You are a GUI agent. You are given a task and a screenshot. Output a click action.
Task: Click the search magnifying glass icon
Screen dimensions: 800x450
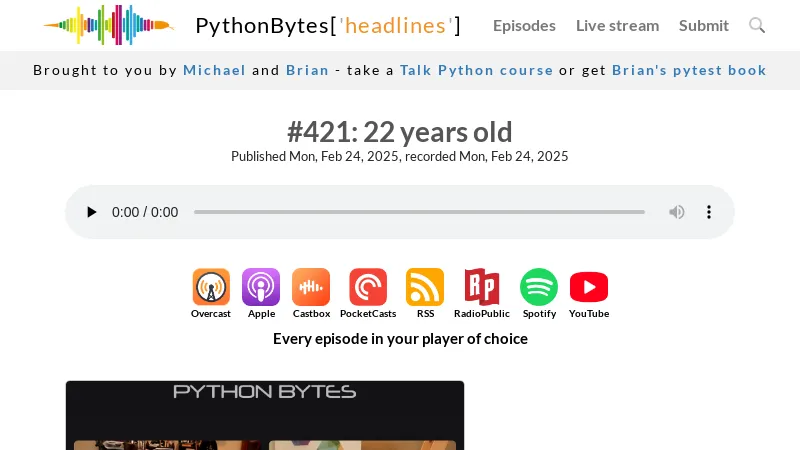757,25
